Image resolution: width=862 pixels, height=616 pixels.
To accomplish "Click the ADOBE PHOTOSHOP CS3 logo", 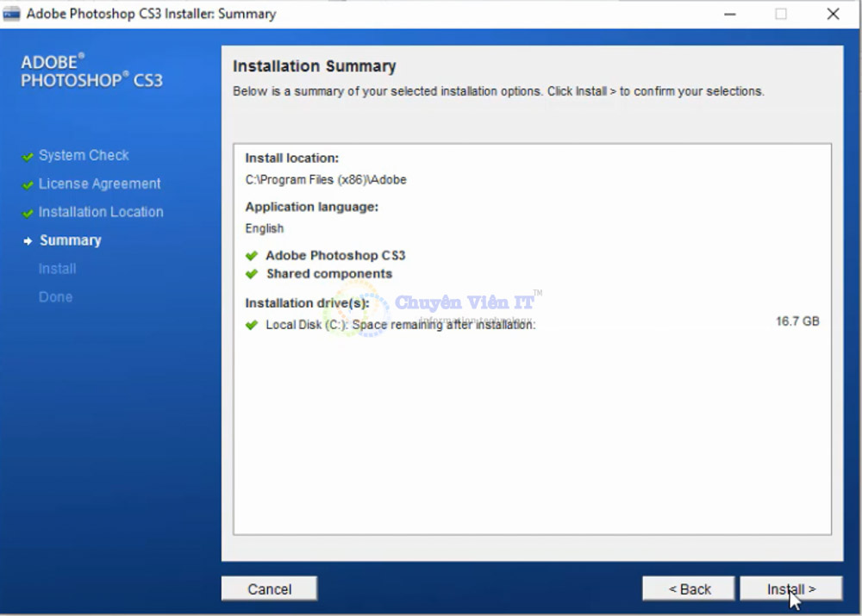I will [91, 71].
